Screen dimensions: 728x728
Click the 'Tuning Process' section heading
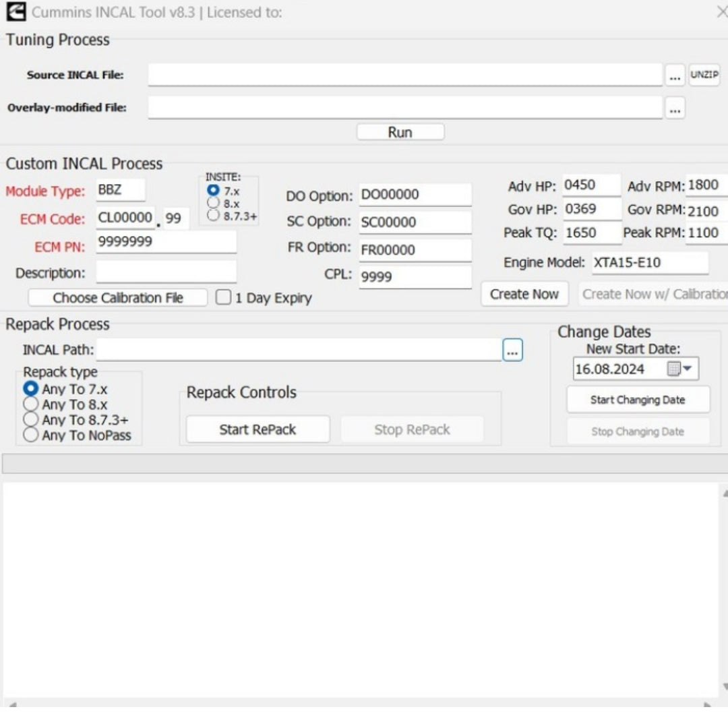tap(57, 40)
